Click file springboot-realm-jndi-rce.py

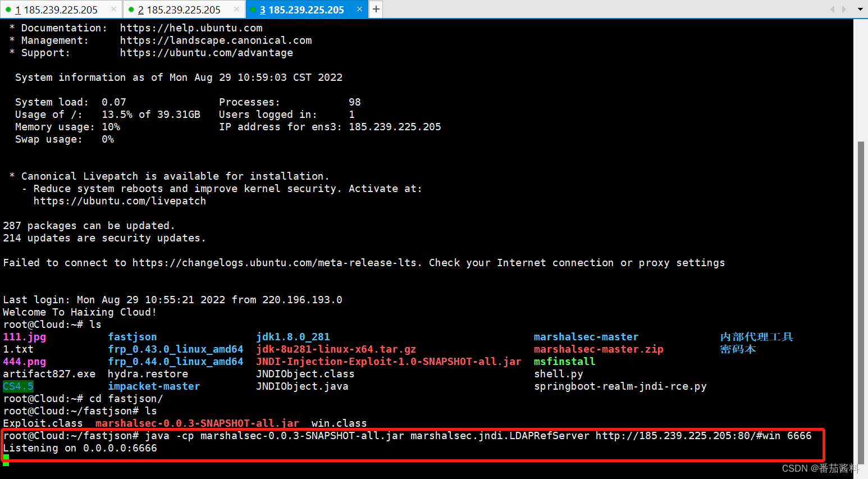[x=620, y=386]
